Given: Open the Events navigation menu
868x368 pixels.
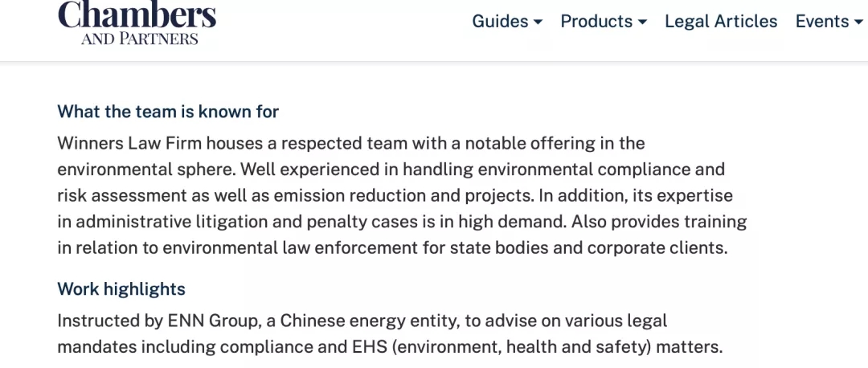Looking at the screenshot, I should click(x=829, y=22).
